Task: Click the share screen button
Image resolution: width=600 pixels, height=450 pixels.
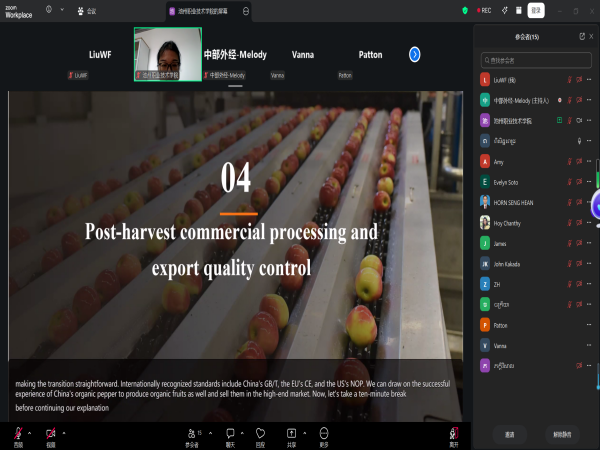Action: click(x=291, y=437)
